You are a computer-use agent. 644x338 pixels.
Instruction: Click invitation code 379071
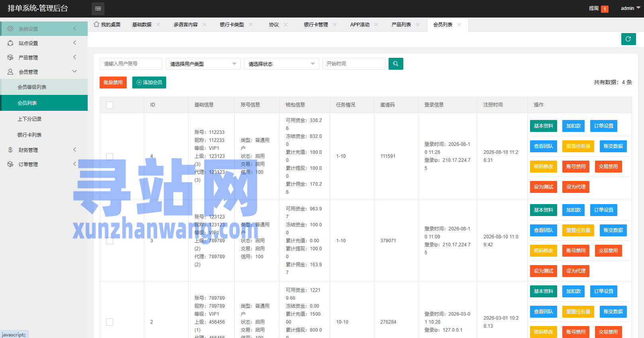point(388,241)
